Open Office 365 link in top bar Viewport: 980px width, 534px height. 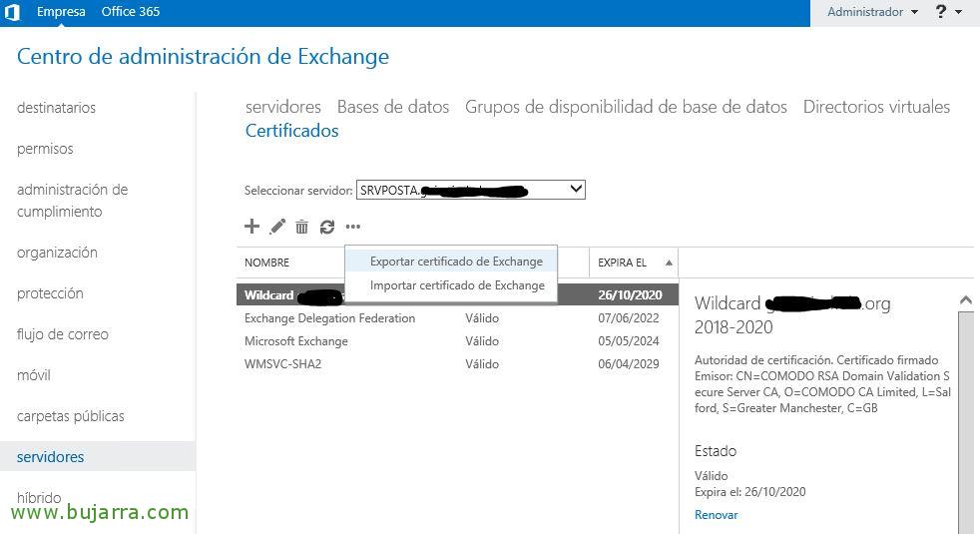click(x=131, y=12)
